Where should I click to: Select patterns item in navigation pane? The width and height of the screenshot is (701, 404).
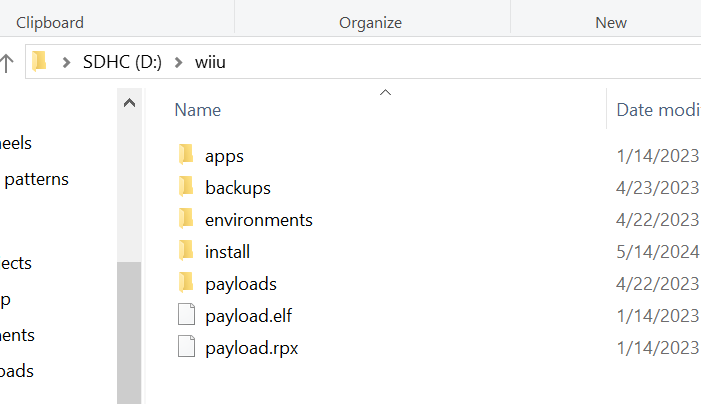[37, 180]
